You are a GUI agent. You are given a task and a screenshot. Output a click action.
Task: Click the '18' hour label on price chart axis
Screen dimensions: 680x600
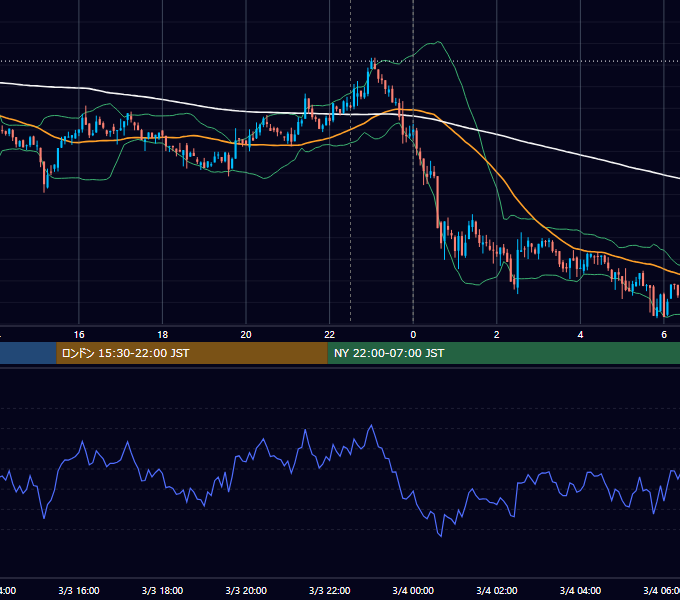[x=162, y=335]
